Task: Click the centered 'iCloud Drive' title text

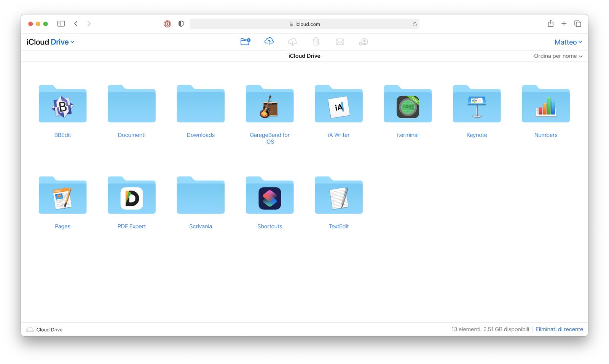Action: pos(304,56)
